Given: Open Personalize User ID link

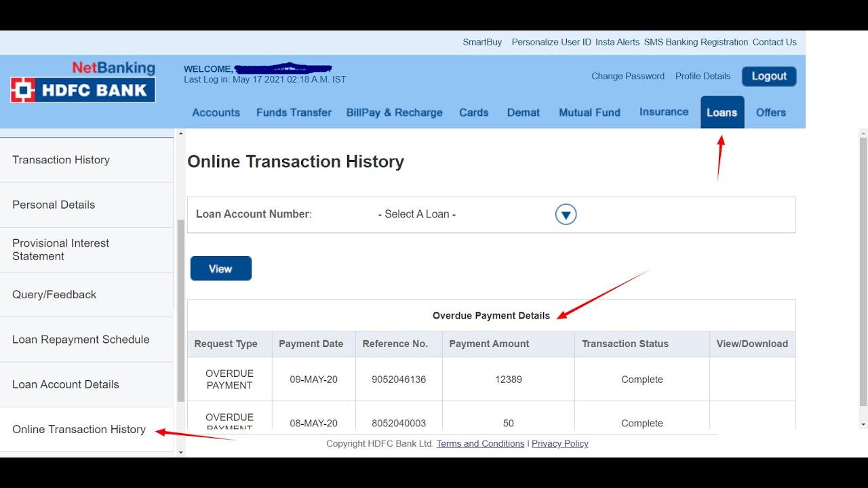Looking at the screenshot, I should 551,42.
